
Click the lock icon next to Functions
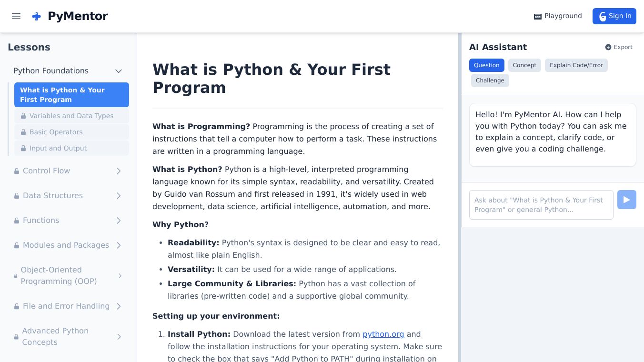17,221
